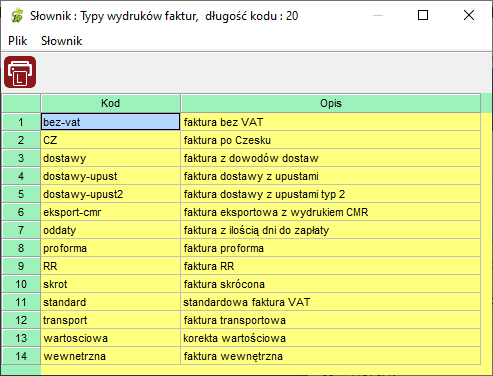Open the Słownik menu
The height and width of the screenshot is (376, 493).
[61, 41]
